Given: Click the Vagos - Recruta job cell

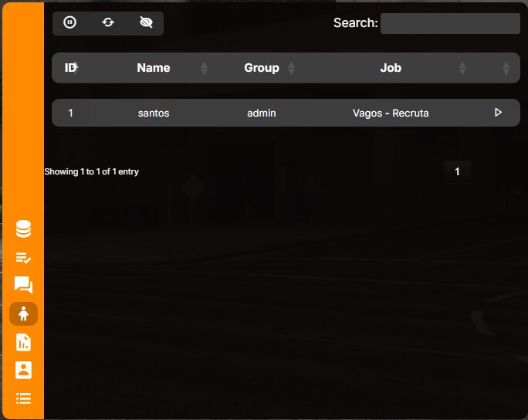Looking at the screenshot, I should click(391, 113).
